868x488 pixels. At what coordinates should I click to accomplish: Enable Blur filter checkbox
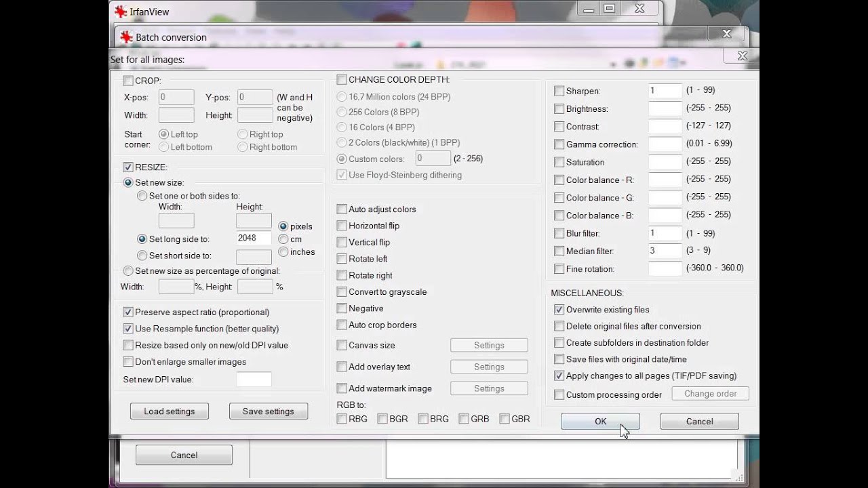click(x=559, y=233)
